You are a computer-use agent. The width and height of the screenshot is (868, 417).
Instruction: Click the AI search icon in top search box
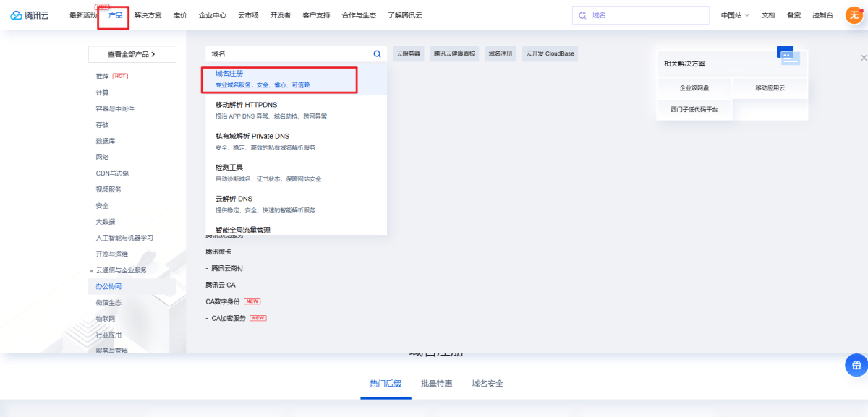(582, 15)
